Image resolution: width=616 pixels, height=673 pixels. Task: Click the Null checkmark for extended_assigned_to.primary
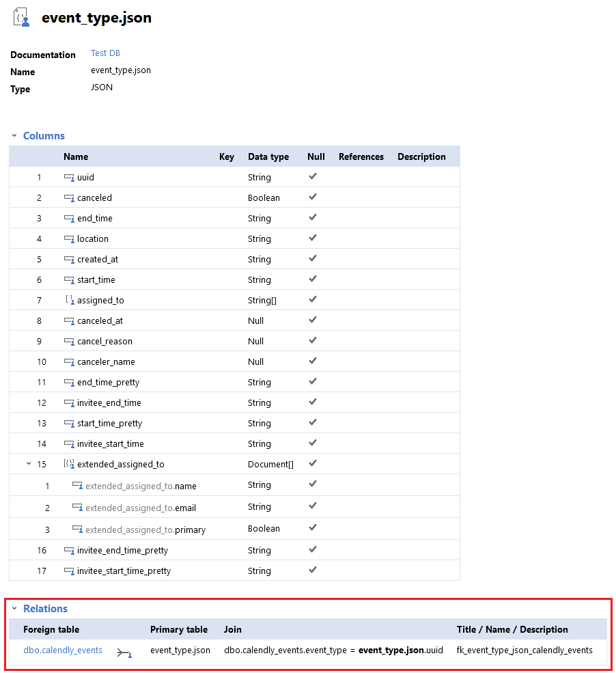(x=313, y=527)
